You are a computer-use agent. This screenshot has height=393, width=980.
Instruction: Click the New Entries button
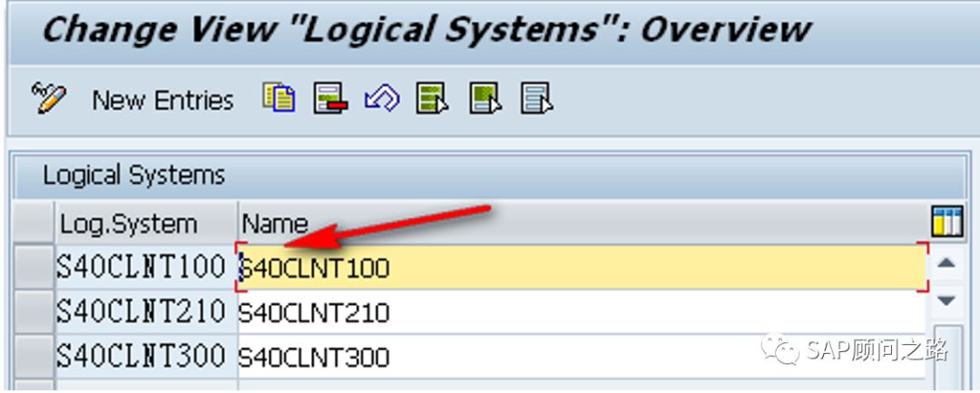(x=162, y=100)
